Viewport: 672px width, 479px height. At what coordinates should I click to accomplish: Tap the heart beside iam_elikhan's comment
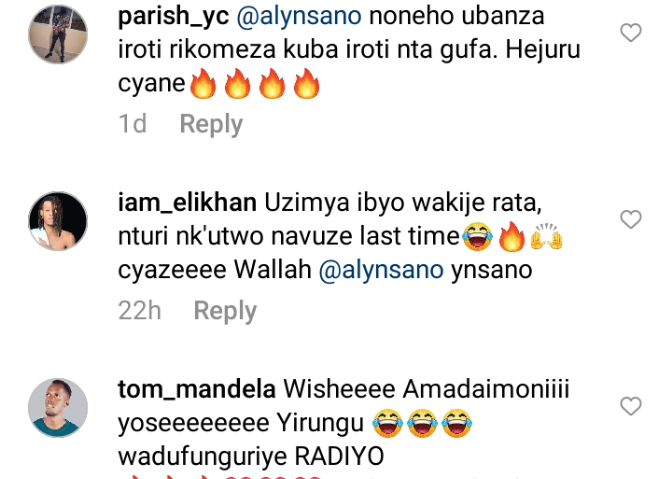(x=631, y=219)
